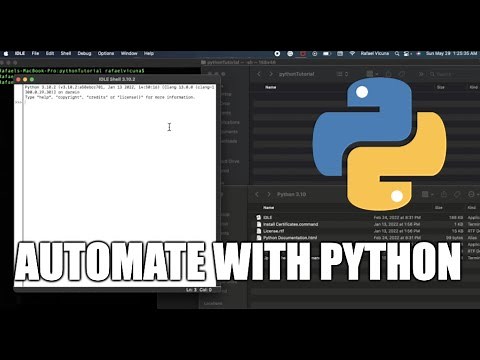Click Share icon in Python 3.10 window
The width and height of the screenshot is (480, 360).
click(444, 194)
